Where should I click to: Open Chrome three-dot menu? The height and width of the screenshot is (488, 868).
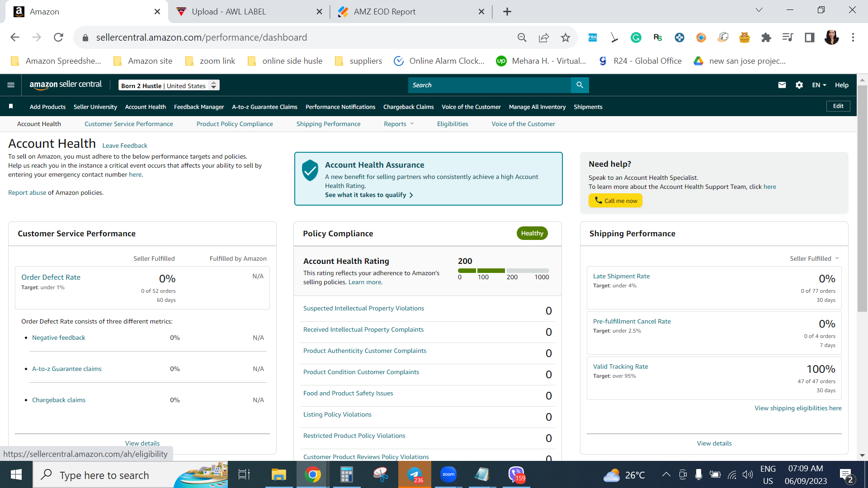click(x=853, y=38)
